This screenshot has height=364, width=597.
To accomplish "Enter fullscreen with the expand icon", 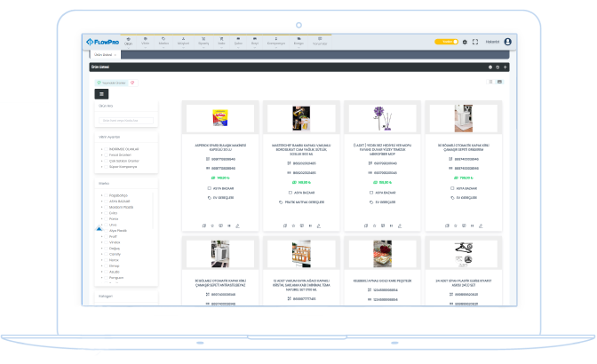I will point(475,42).
